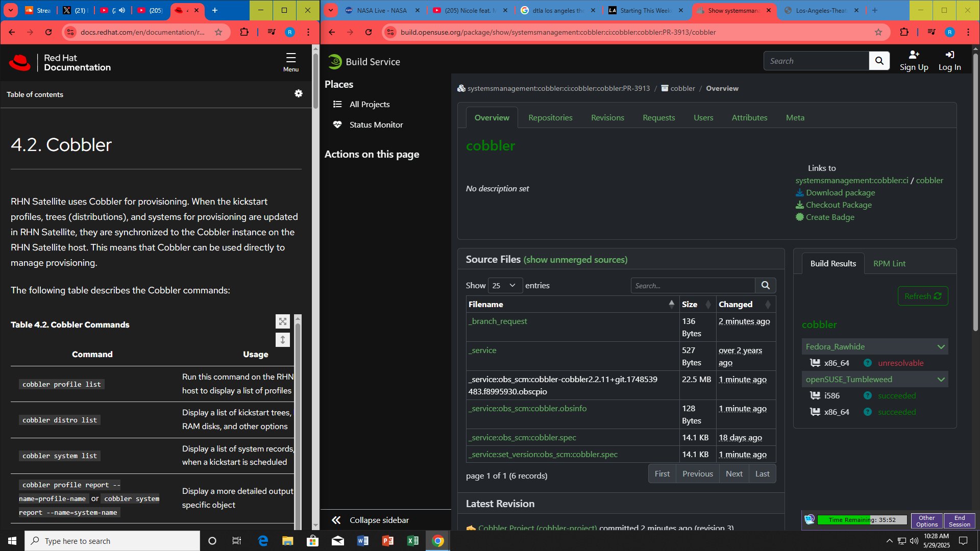This screenshot has height=551, width=980.
Task: Bookmark the docs.redhat.com page
Action: pyautogui.click(x=218, y=32)
